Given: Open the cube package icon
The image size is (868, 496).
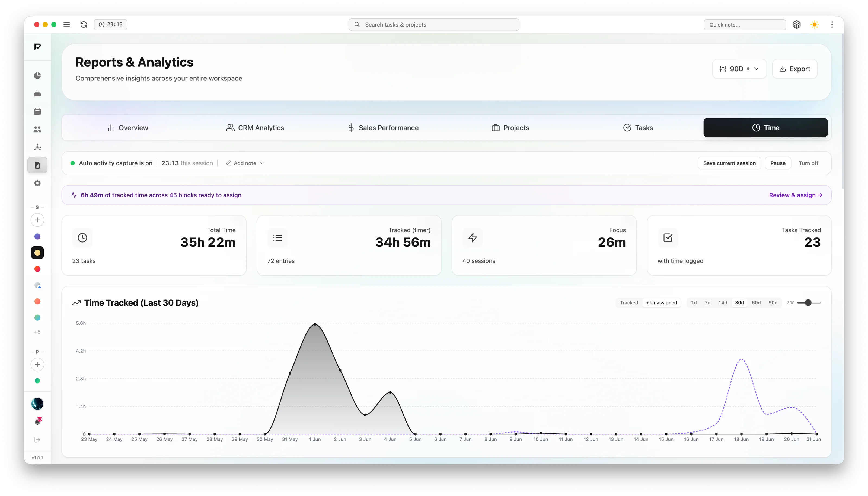Looking at the screenshot, I should click(x=796, y=24).
